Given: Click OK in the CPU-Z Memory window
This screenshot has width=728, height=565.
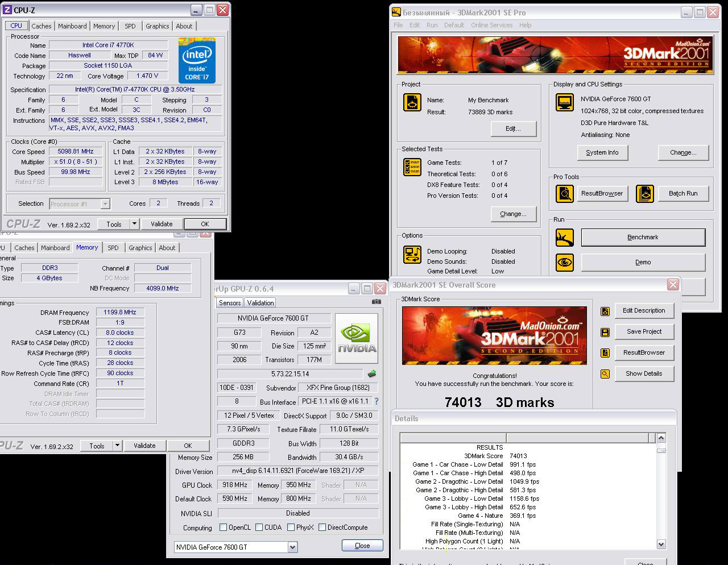Looking at the screenshot, I should (188, 446).
